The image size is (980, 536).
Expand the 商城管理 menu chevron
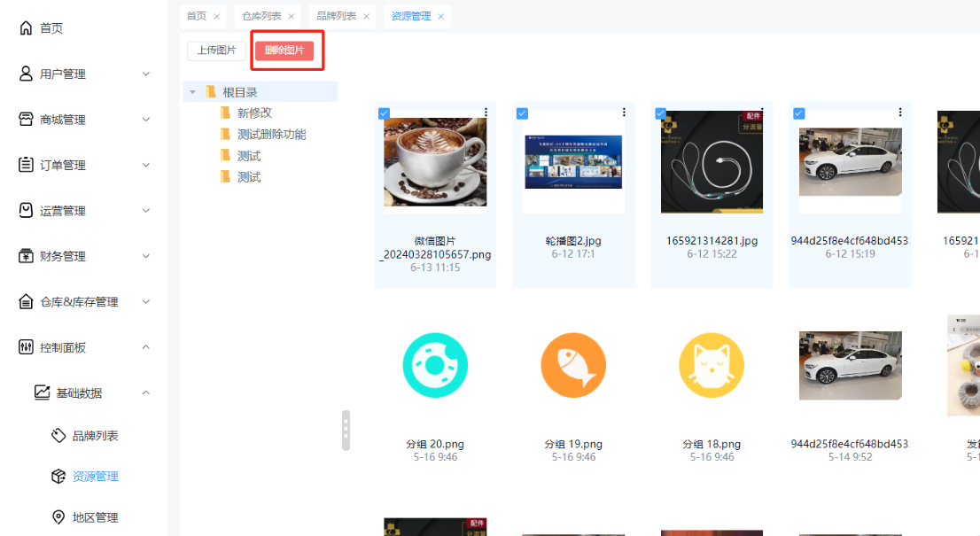pyautogui.click(x=145, y=120)
